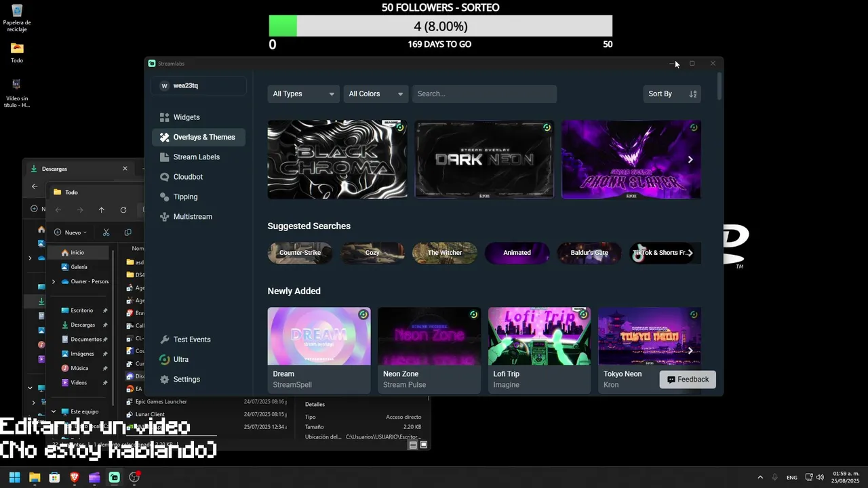
Task: Open the Sort By dropdown
Action: pos(671,94)
